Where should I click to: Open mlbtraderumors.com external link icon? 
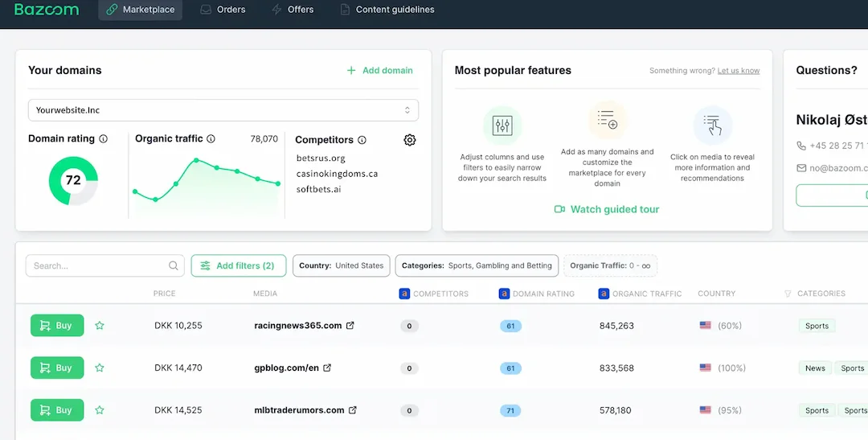pyautogui.click(x=352, y=410)
